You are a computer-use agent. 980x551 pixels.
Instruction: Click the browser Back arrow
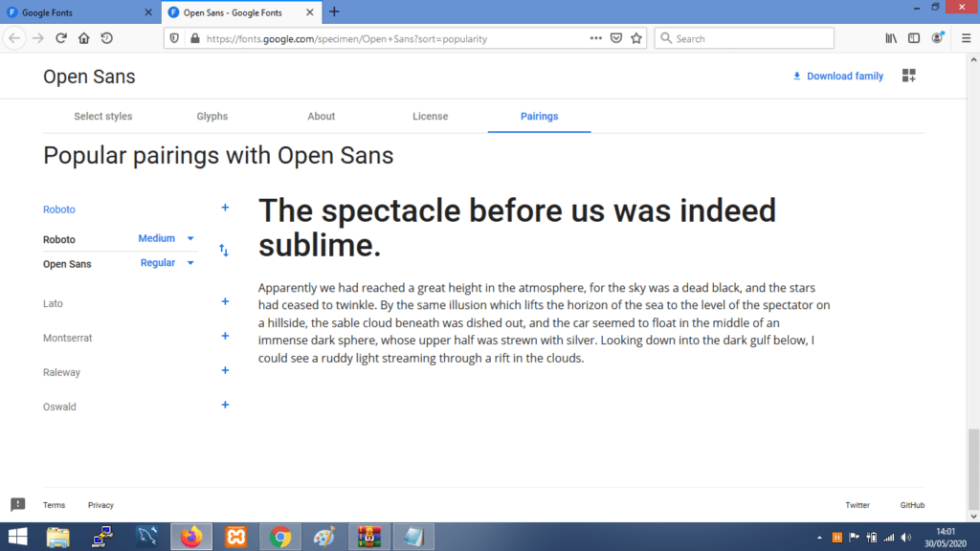coord(14,38)
